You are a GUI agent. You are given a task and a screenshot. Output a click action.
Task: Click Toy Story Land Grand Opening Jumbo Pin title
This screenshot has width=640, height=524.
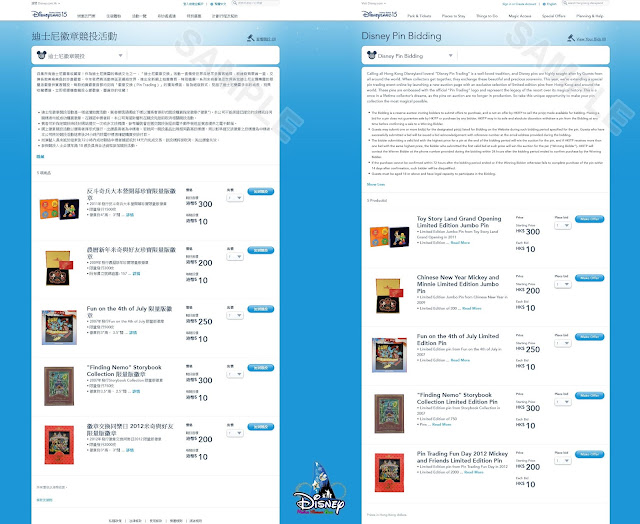tap(459, 222)
